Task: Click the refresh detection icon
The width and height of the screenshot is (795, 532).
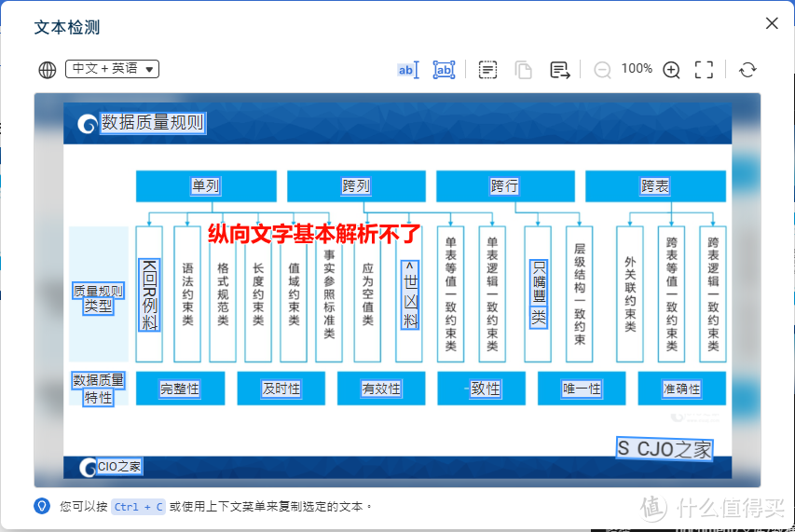Action: 747,70
